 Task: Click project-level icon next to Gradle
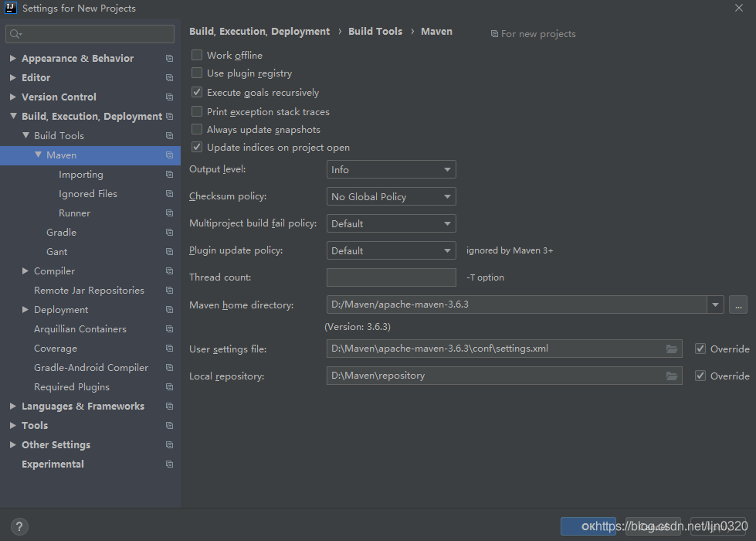(169, 233)
